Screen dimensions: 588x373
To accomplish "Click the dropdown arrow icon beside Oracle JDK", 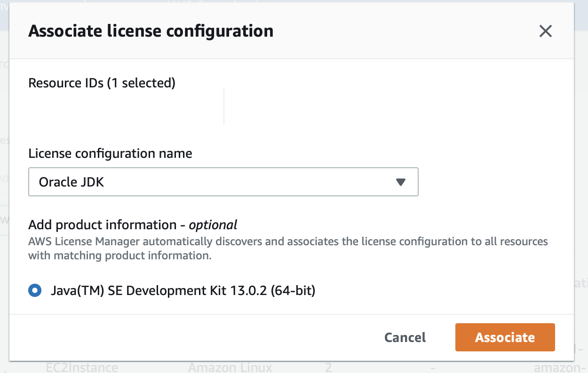I will coord(401,182).
